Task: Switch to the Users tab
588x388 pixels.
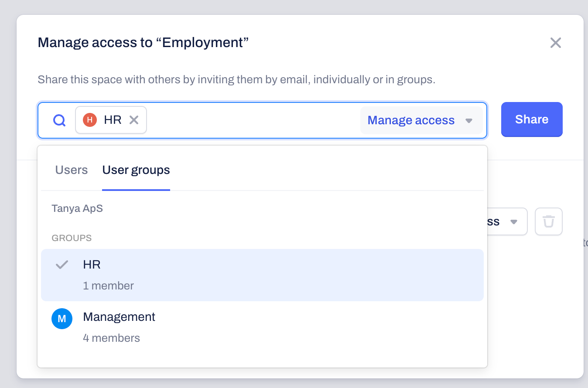Action: (72, 170)
